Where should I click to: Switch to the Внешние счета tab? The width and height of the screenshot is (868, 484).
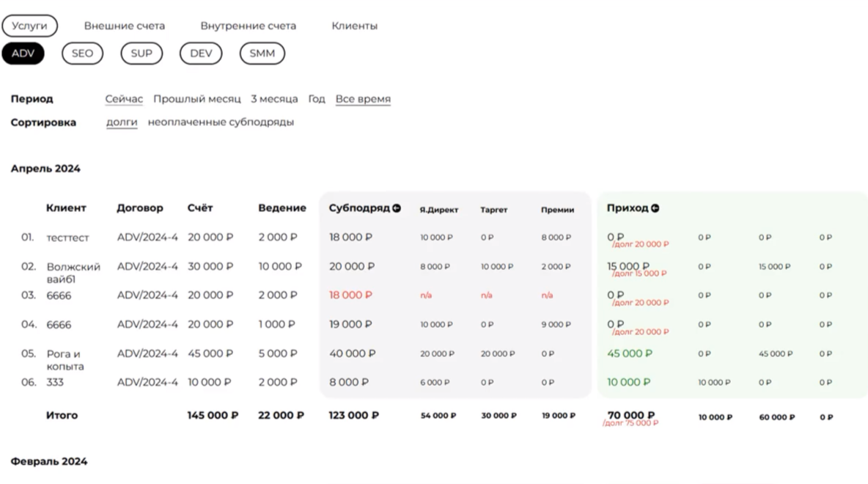124,26
